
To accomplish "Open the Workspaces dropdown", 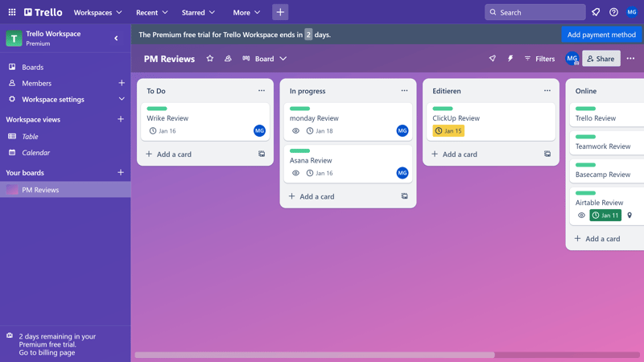I will point(97,12).
